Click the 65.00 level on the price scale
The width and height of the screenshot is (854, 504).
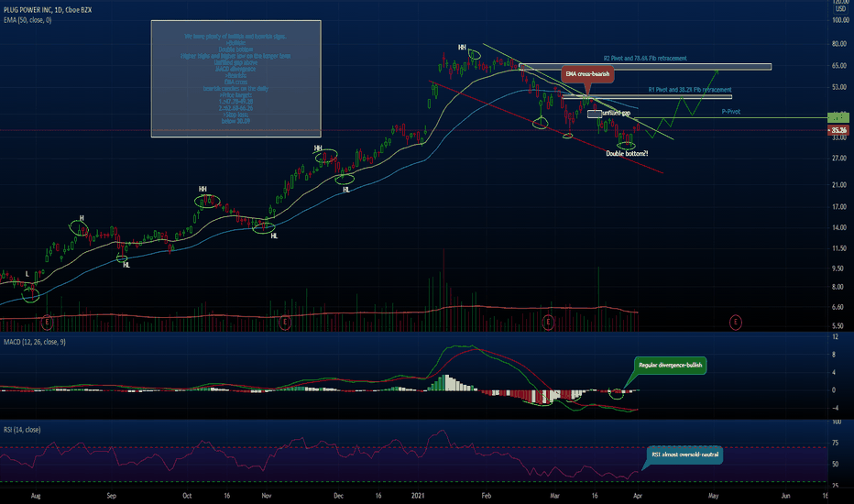tap(840, 65)
